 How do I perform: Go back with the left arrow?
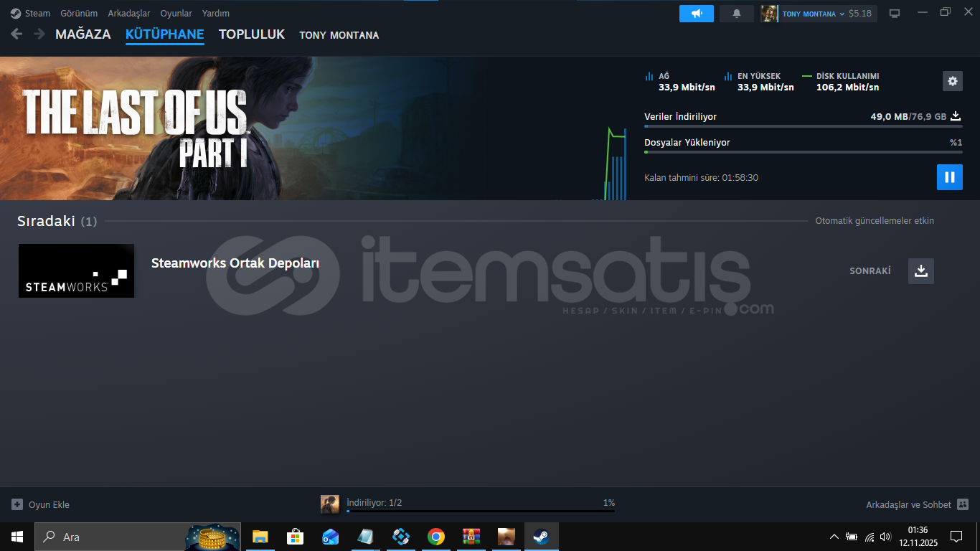coord(17,34)
